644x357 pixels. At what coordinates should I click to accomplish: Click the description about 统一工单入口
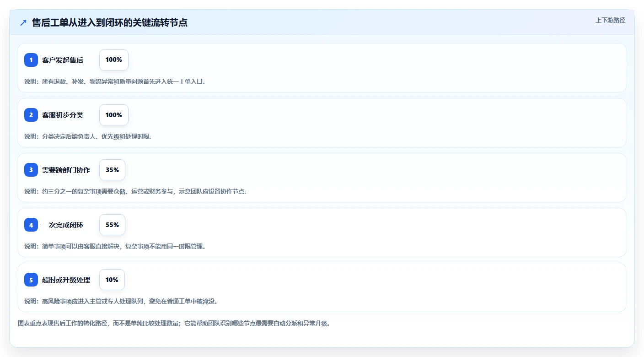tap(115, 81)
